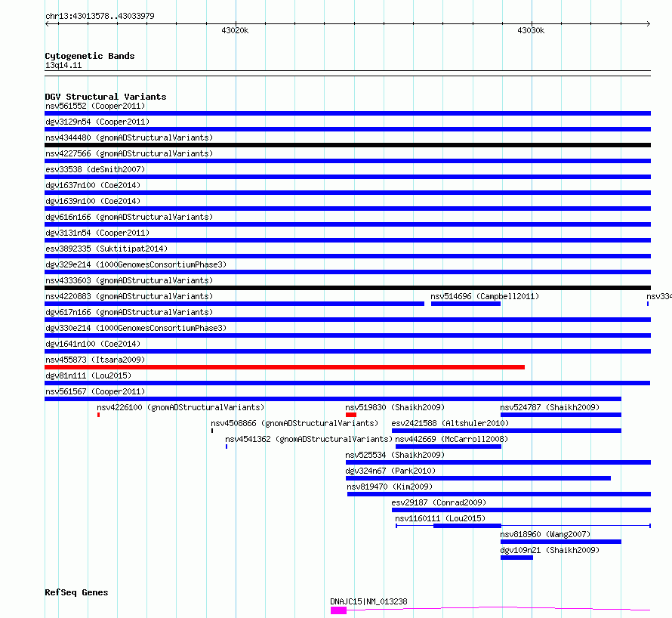Open dgv329e214 1000Genomes label
The image size is (672, 618).
point(136,264)
